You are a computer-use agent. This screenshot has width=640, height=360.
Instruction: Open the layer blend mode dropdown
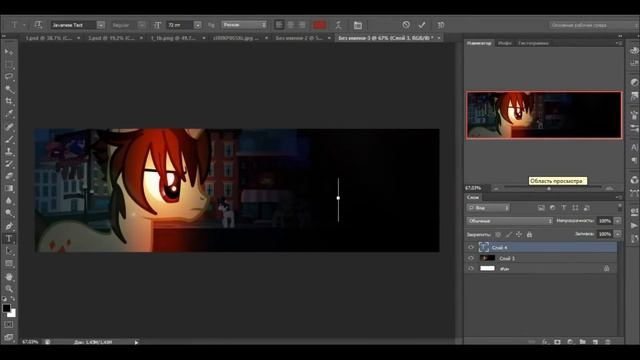[x=510, y=221]
